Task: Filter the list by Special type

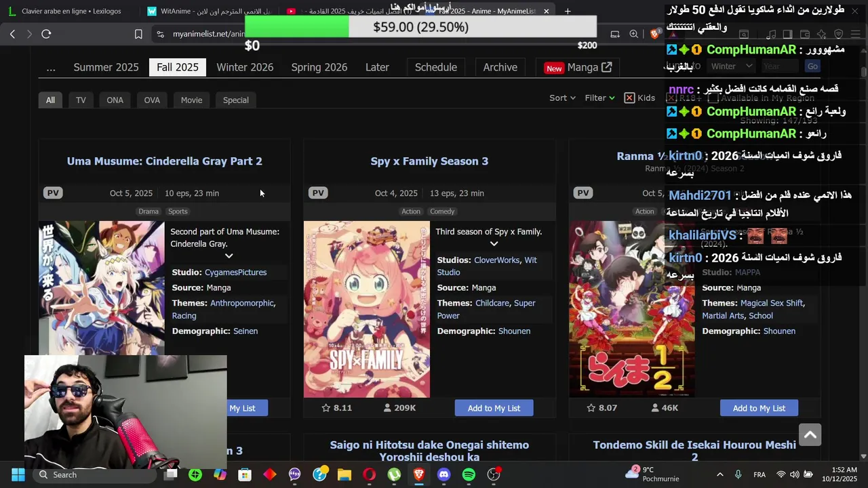Action: 236,100
